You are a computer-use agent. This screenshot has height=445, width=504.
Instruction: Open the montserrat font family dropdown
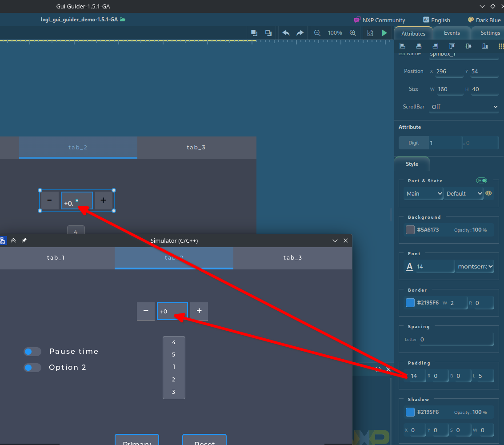pos(475,267)
